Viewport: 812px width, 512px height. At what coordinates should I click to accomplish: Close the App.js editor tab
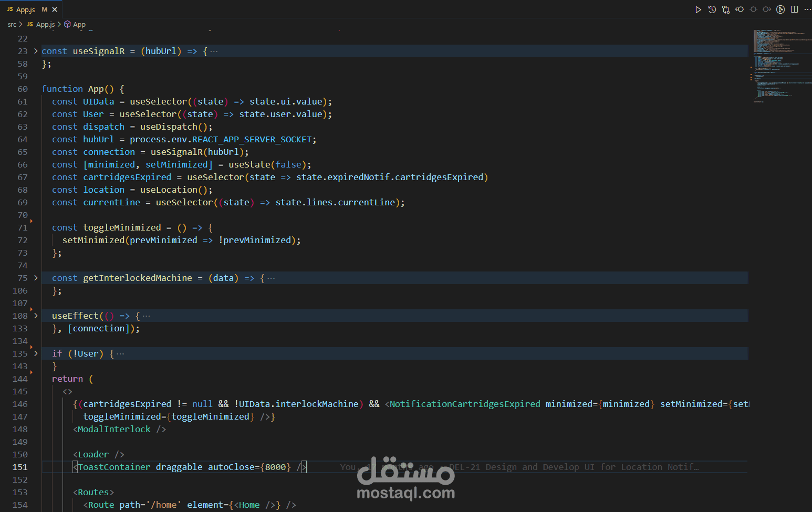pyautogui.click(x=55, y=9)
